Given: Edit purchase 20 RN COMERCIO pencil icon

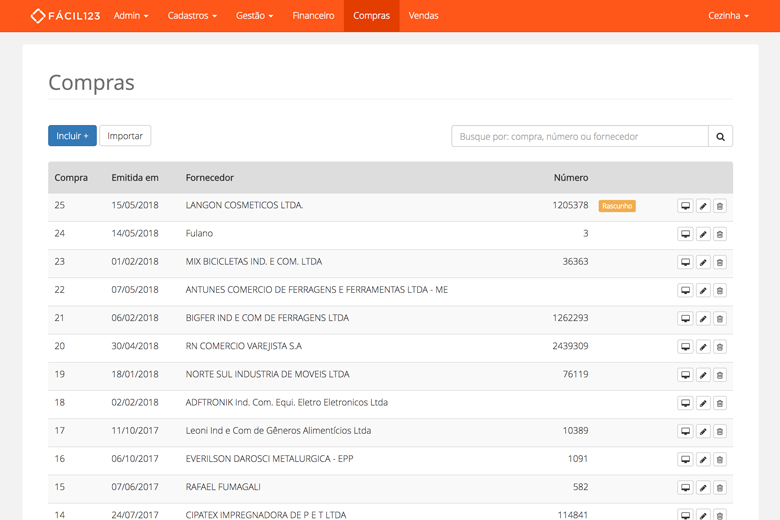Looking at the screenshot, I should pos(703,347).
